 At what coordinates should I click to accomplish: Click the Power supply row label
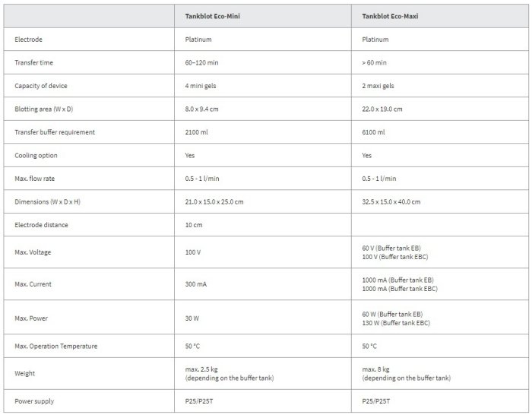(x=35, y=401)
